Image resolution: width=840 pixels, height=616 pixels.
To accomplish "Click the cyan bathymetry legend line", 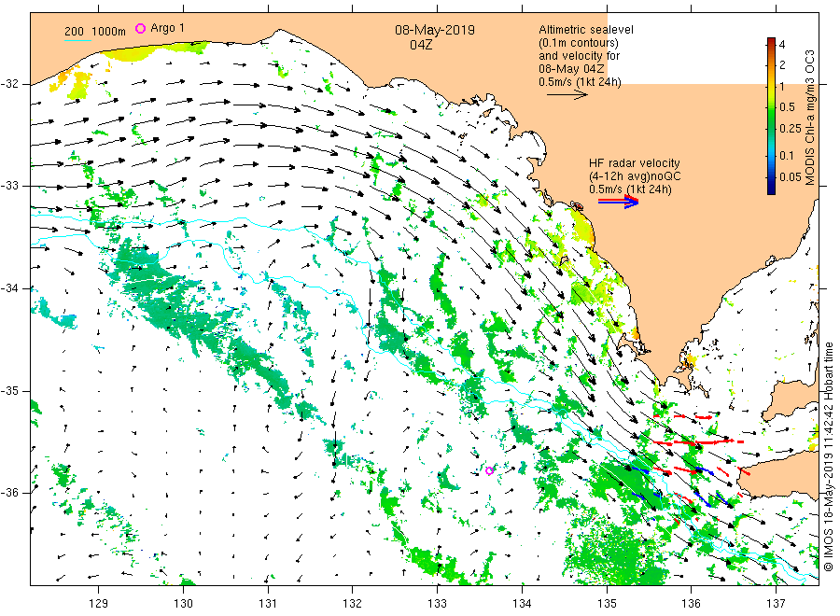I will tap(78, 40).
